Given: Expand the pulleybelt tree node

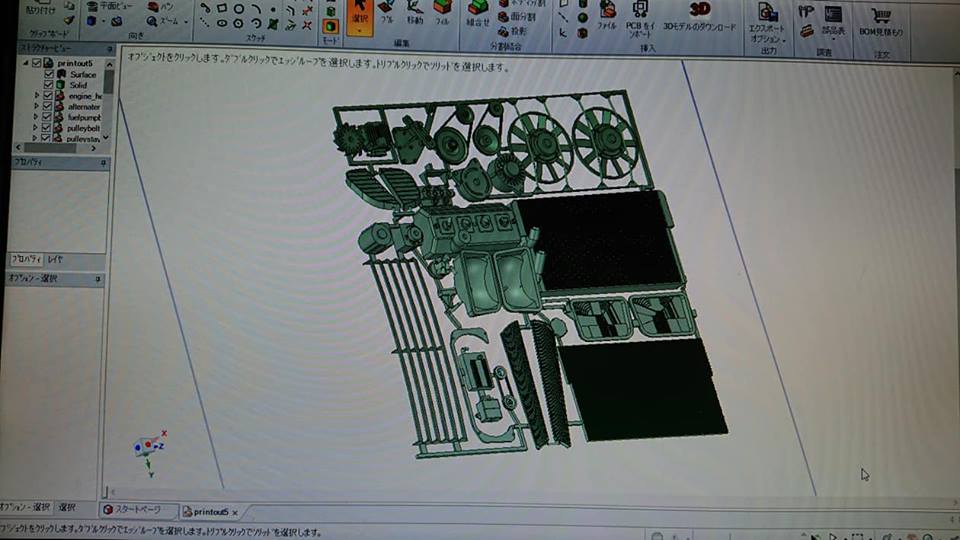Looking at the screenshot, I should click(35, 128).
